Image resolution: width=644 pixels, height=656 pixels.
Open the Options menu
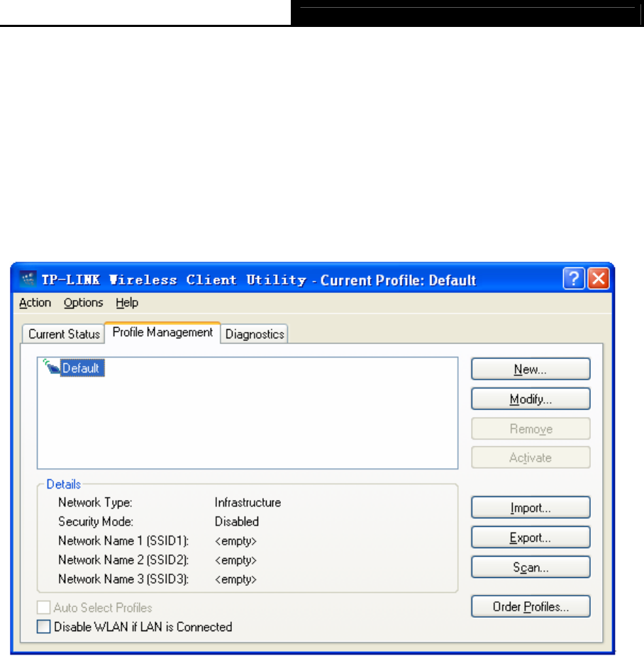coord(83,303)
